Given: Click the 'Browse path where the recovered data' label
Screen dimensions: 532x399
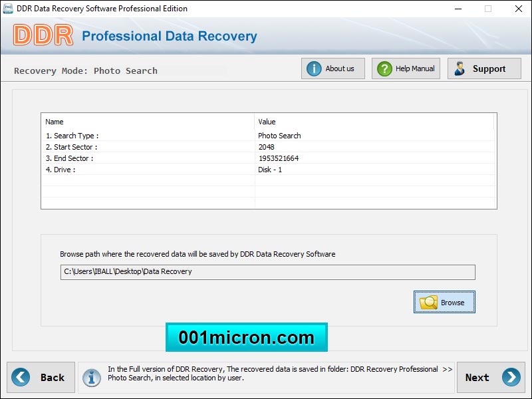Looking at the screenshot, I should (198, 254).
